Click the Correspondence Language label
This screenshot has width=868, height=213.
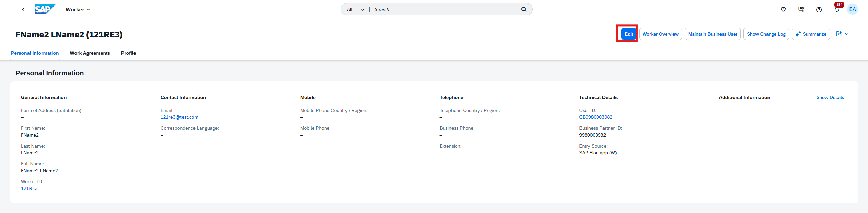click(190, 128)
